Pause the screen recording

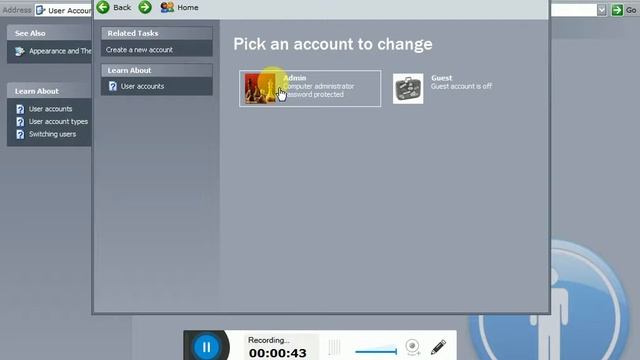[x=206, y=347]
